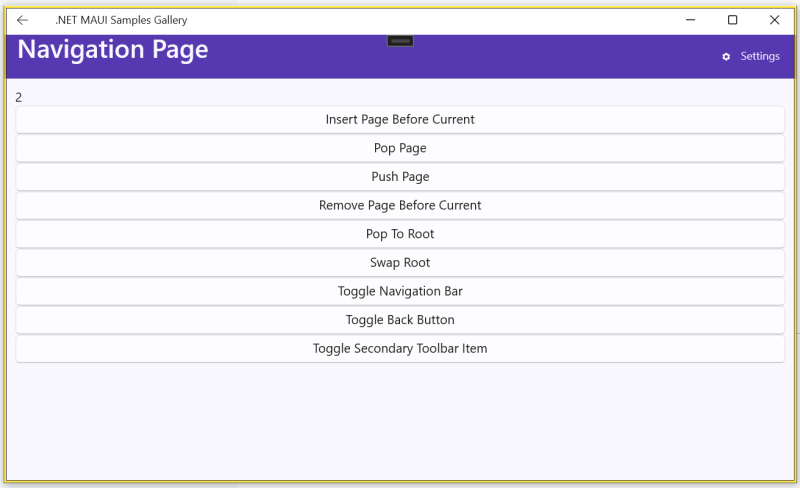Click the Pop To Root button

pyautogui.click(x=400, y=234)
